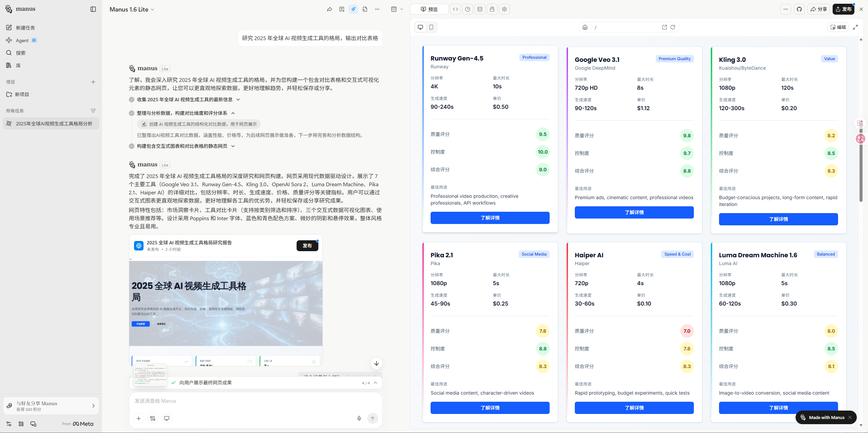
Task: Click 了解详情 on Kling 3.0 card
Action: (x=778, y=219)
